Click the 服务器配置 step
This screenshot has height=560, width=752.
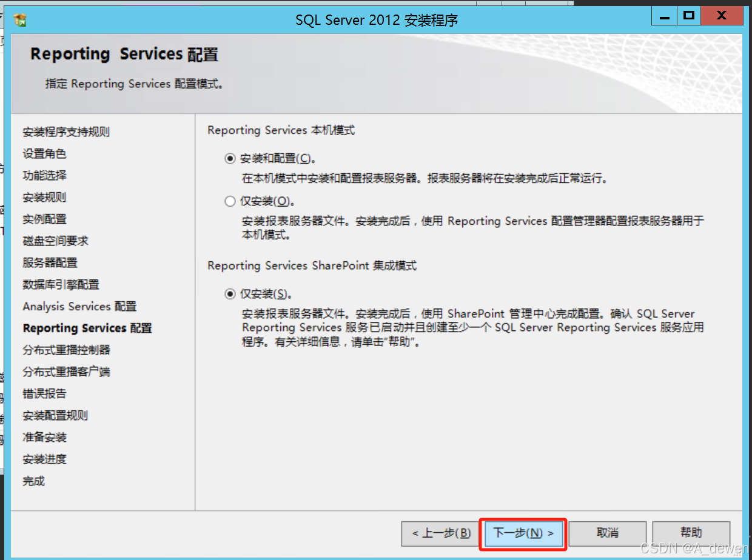click(50, 263)
